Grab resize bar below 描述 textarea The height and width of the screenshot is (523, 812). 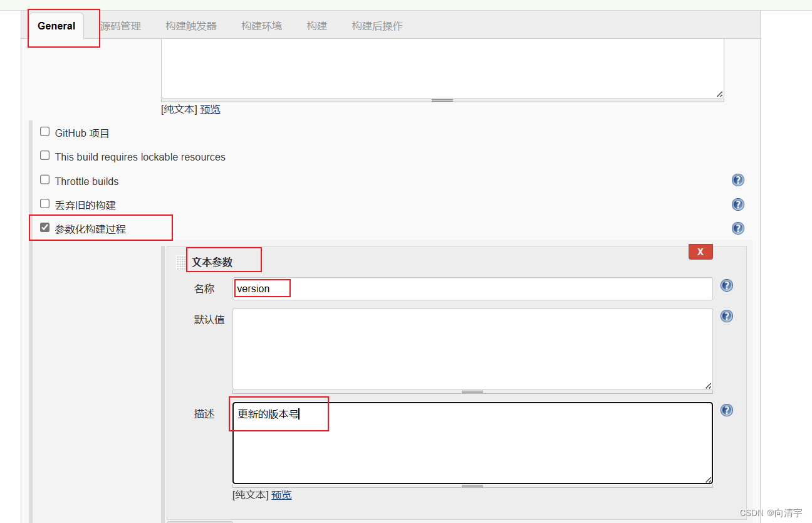point(472,486)
